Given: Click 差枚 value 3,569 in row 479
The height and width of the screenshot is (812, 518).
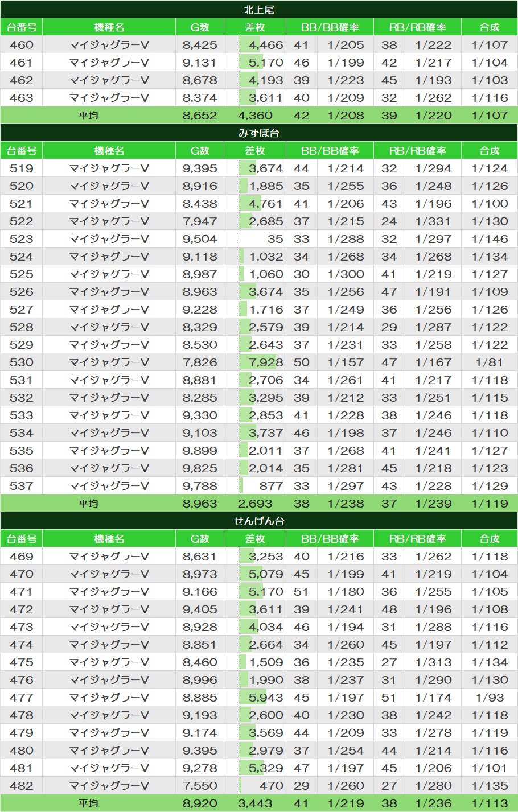Looking at the screenshot, I should [266, 733].
